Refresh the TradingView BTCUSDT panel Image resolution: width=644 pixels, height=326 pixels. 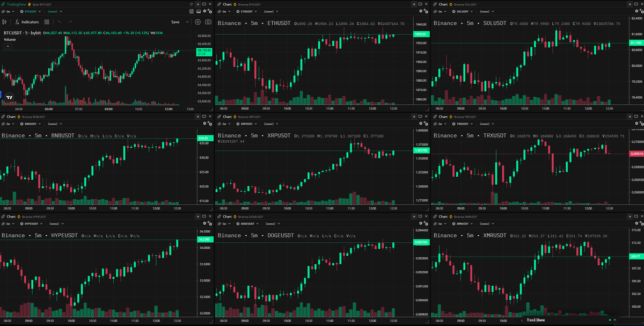(x=191, y=4)
